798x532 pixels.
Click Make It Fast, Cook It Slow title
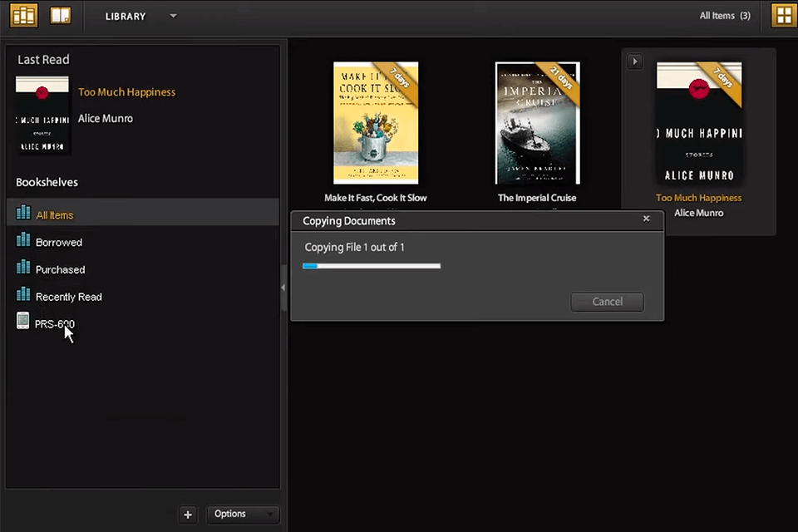pos(376,198)
